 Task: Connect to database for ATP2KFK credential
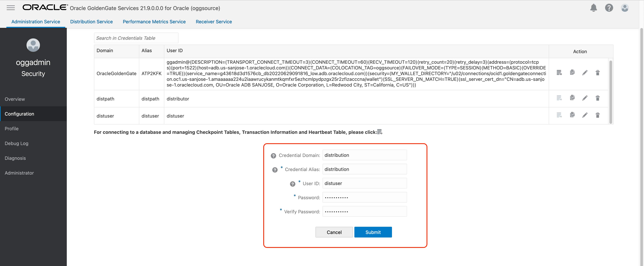pyautogui.click(x=559, y=73)
